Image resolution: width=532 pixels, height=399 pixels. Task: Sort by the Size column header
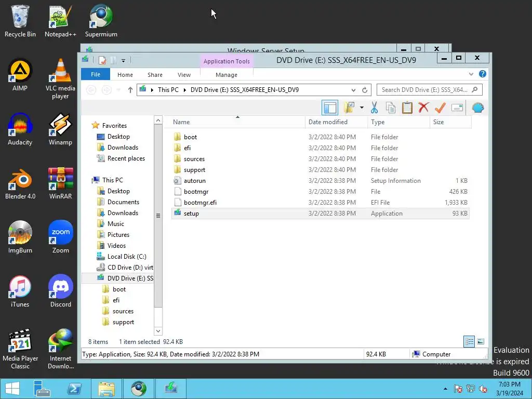coord(450,122)
